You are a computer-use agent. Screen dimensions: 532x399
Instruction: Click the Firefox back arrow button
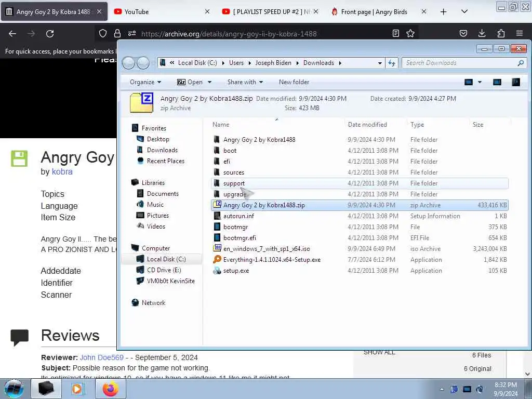coord(12,34)
